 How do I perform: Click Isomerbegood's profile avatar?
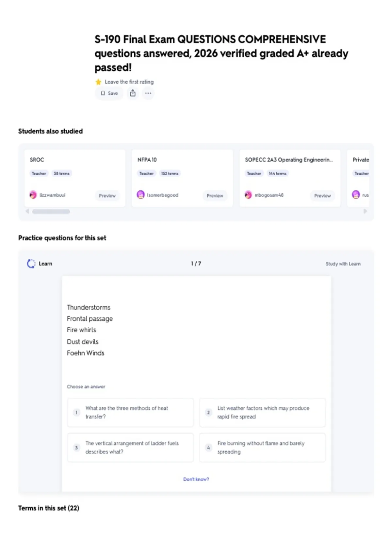(140, 195)
